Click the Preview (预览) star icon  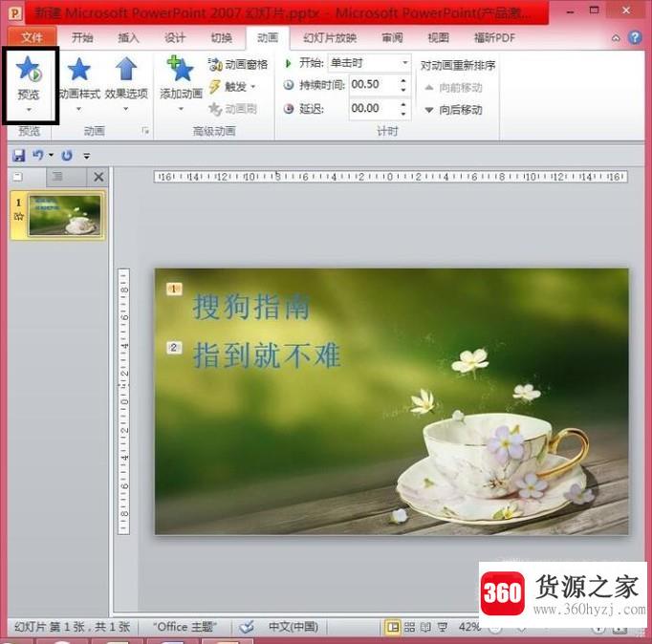tap(29, 69)
